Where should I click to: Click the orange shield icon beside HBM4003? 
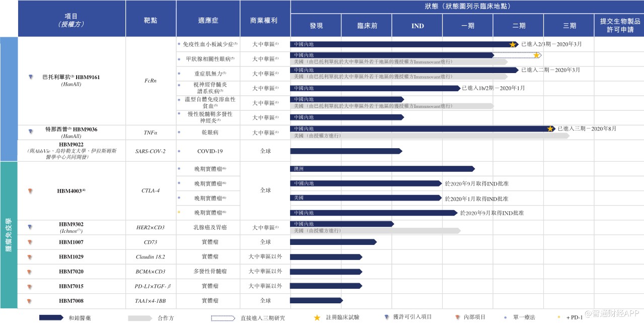click(x=31, y=191)
